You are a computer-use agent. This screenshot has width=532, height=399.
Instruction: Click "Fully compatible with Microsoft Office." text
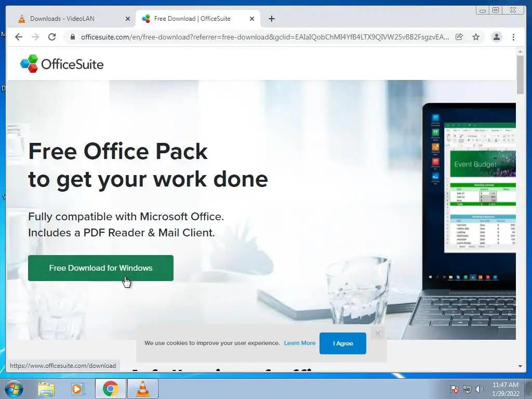point(126,217)
